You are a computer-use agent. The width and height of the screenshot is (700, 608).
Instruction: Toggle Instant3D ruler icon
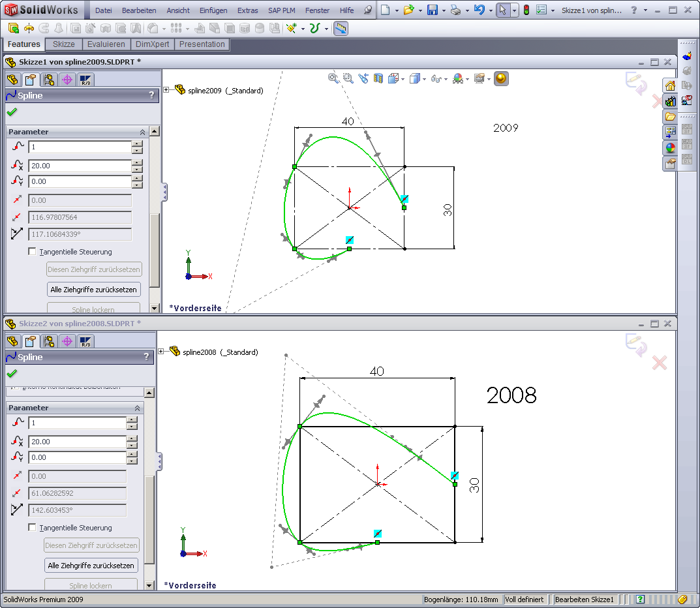tap(341, 29)
